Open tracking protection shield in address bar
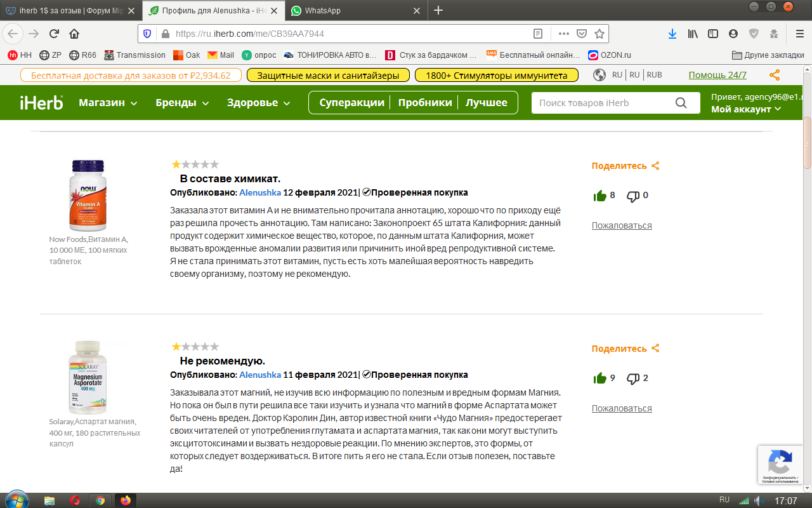The width and height of the screenshot is (812, 508). click(x=147, y=34)
